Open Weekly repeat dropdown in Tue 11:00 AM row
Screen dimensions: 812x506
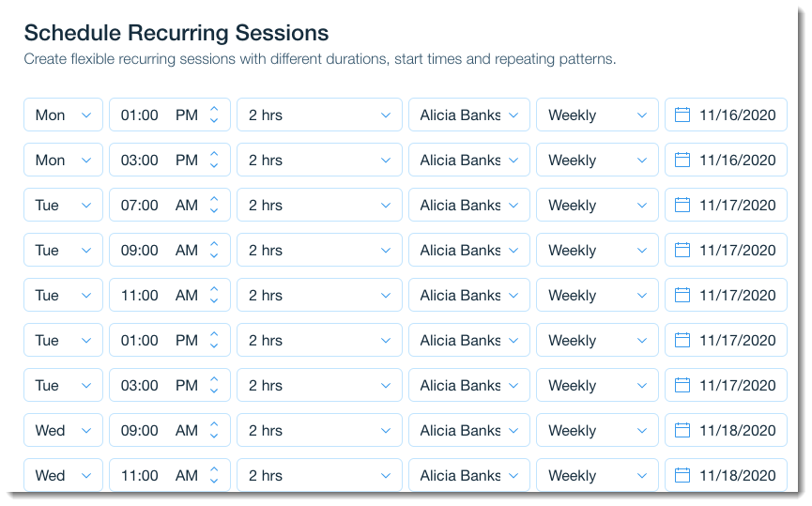[597, 295]
